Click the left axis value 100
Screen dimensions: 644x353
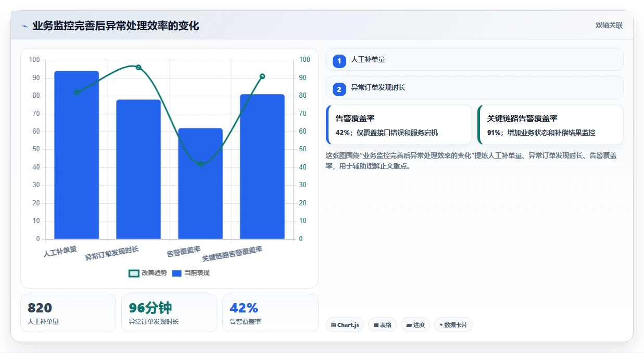(x=34, y=60)
